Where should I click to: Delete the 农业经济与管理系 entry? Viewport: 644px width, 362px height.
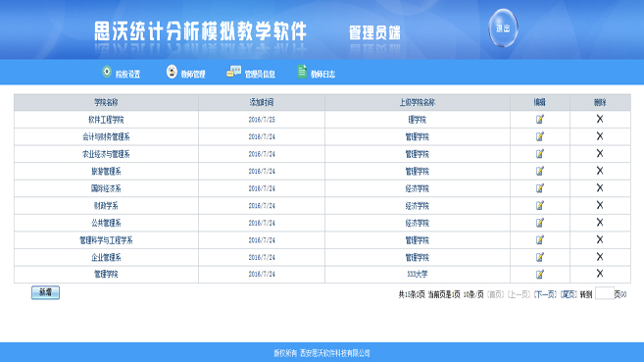coord(600,153)
